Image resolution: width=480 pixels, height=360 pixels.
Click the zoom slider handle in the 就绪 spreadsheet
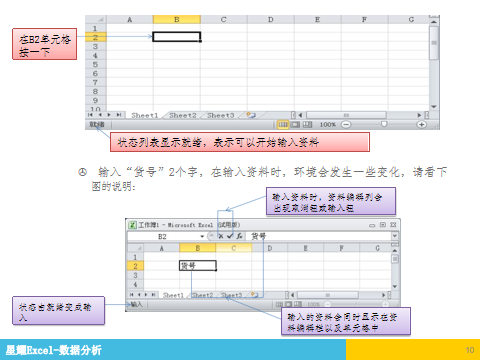tap(384, 124)
